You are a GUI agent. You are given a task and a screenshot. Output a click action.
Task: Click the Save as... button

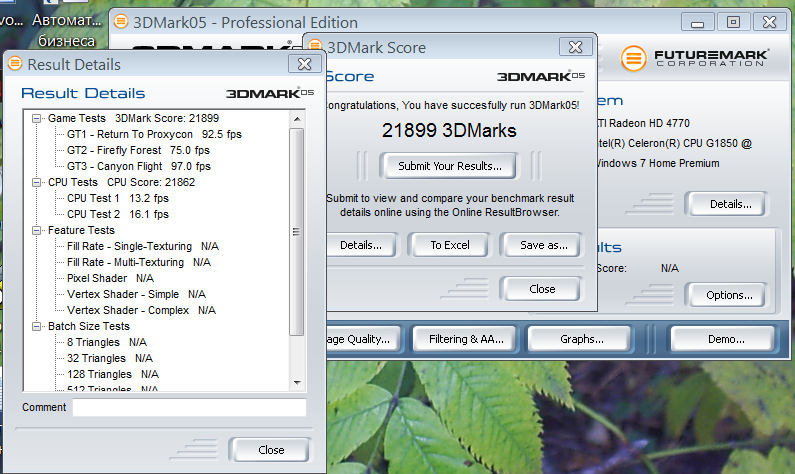[544, 245]
